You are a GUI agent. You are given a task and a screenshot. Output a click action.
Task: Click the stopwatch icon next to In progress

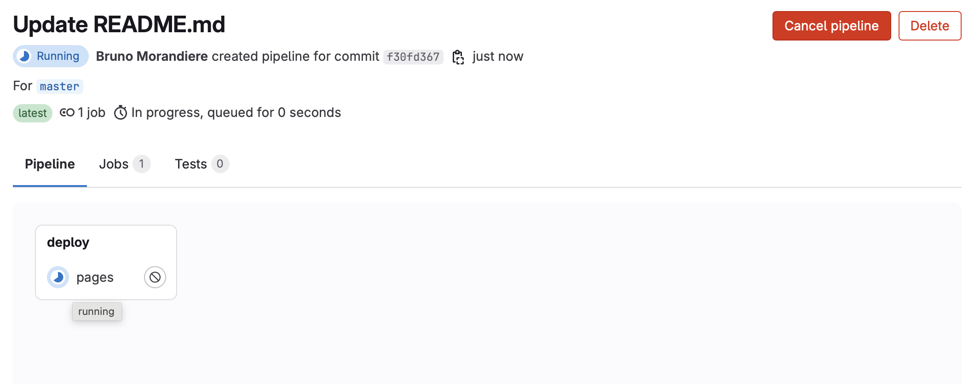(x=121, y=113)
